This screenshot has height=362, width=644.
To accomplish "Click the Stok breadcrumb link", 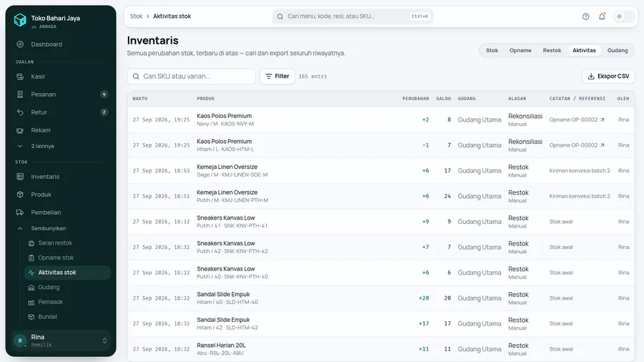I will coord(136,16).
